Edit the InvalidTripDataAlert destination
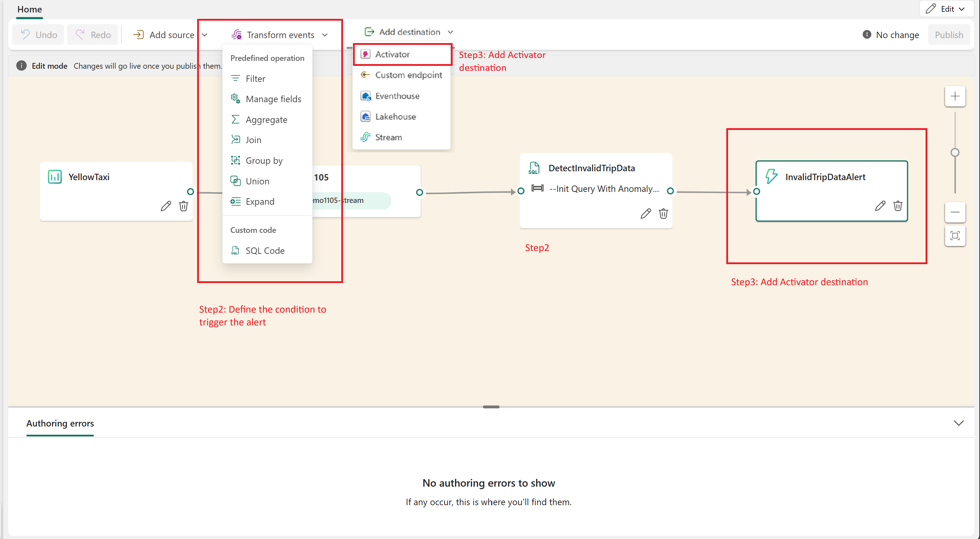The height and width of the screenshot is (539, 980). [880, 206]
